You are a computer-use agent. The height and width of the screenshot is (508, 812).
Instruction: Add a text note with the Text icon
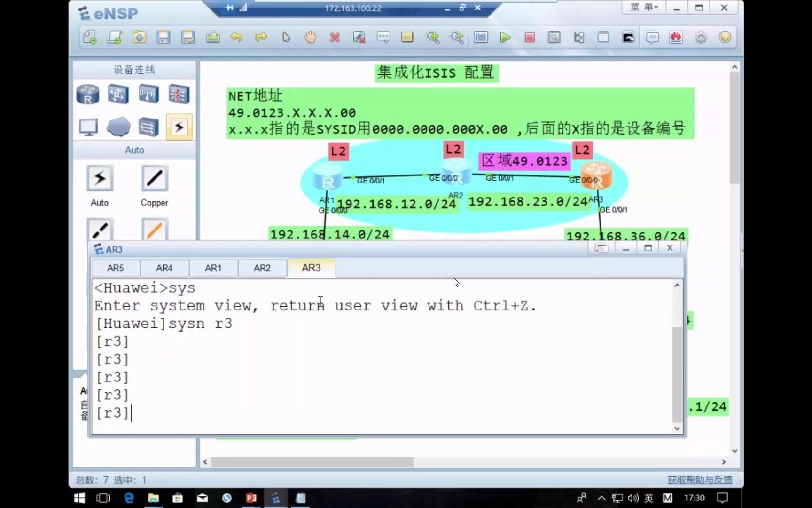(383, 37)
